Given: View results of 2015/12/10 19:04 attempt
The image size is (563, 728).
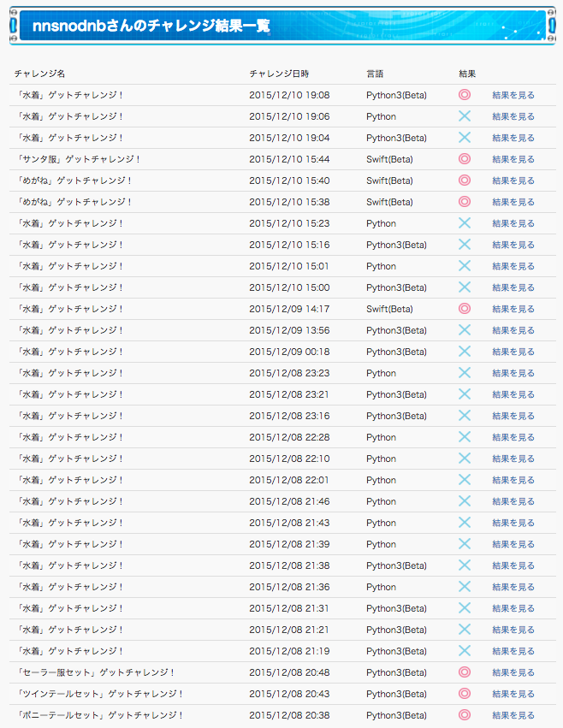Looking at the screenshot, I should pos(513,138).
